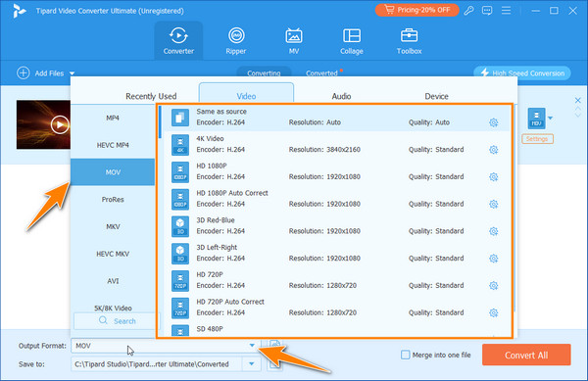Select the Audio format tab

[x=341, y=96]
